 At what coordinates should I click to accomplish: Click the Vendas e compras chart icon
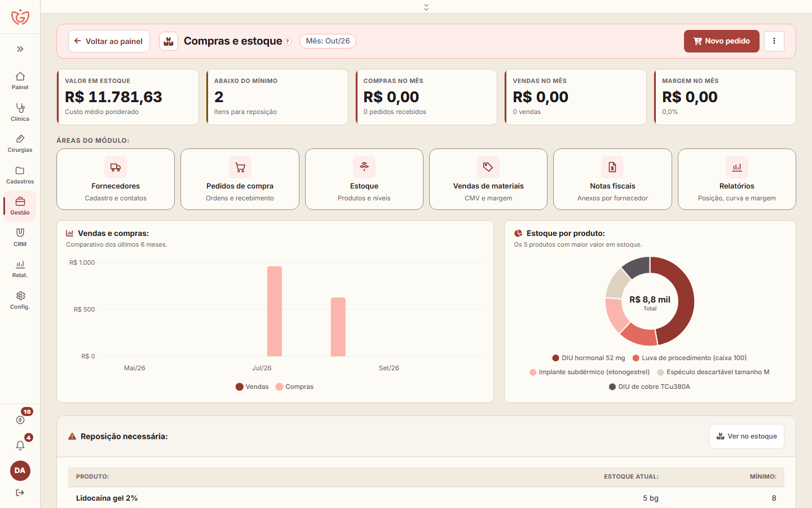[x=70, y=233]
